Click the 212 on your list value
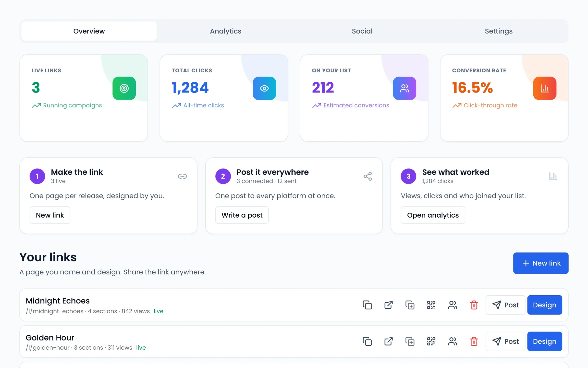Image resolution: width=588 pixels, height=368 pixels. 323,88
